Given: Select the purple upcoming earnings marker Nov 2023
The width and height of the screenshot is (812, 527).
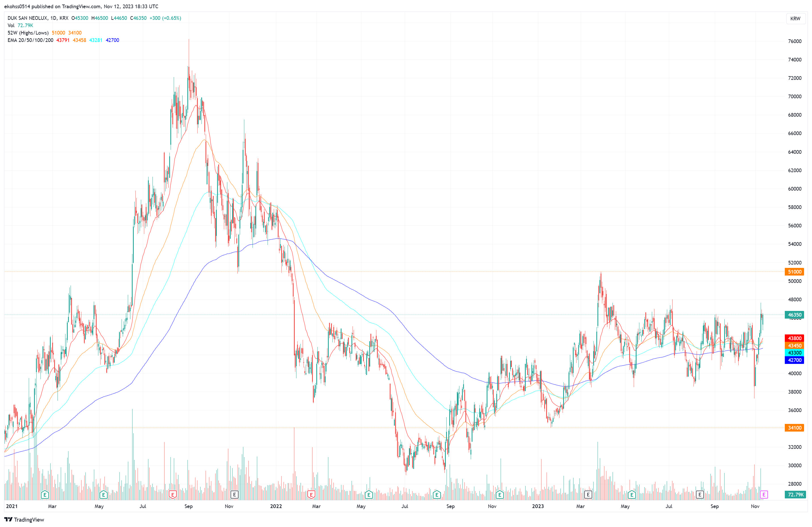Looking at the screenshot, I should coord(764,494).
